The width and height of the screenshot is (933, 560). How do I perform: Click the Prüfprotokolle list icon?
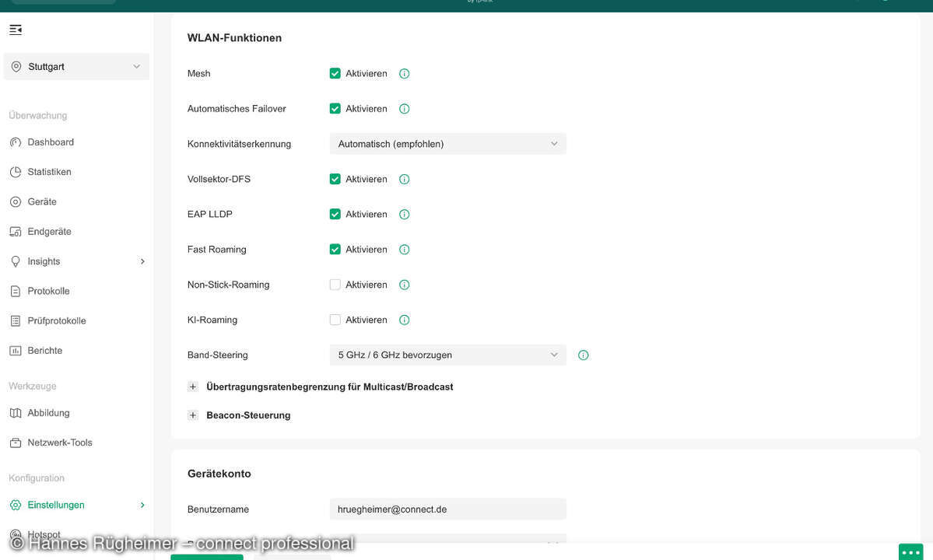pyautogui.click(x=16, y=320)
